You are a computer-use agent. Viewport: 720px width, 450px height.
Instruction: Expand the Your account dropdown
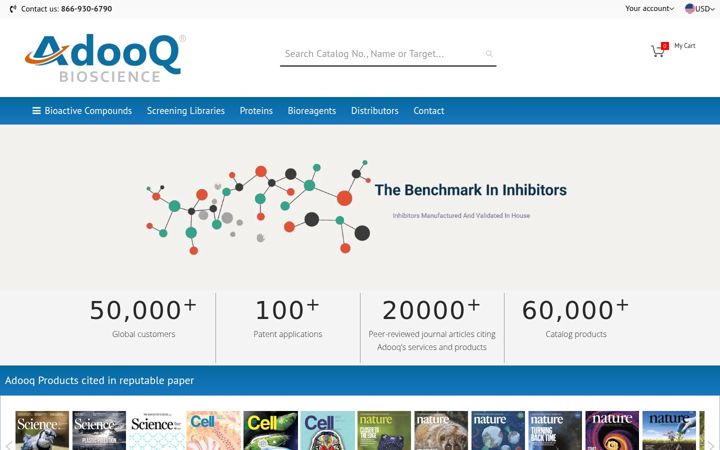click(649, 8)
